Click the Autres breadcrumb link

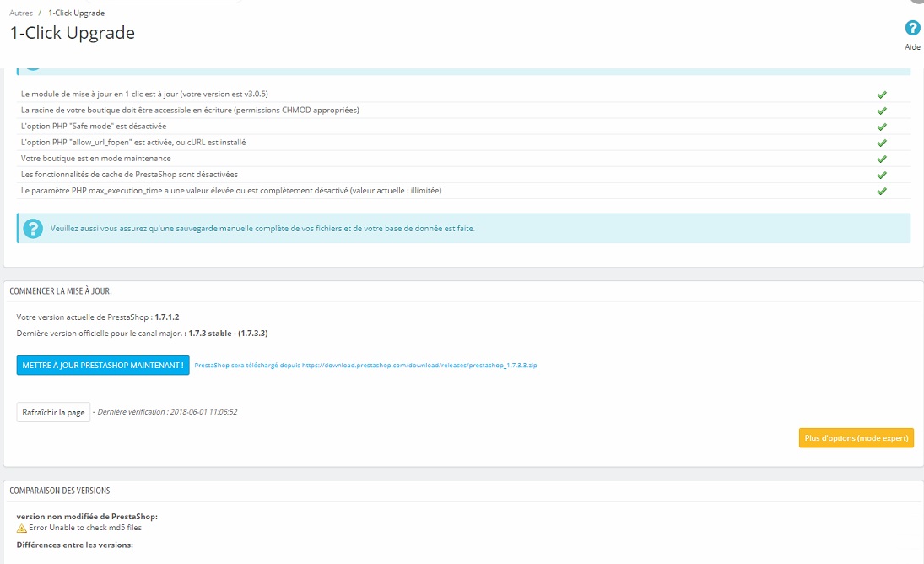(21, 13)
